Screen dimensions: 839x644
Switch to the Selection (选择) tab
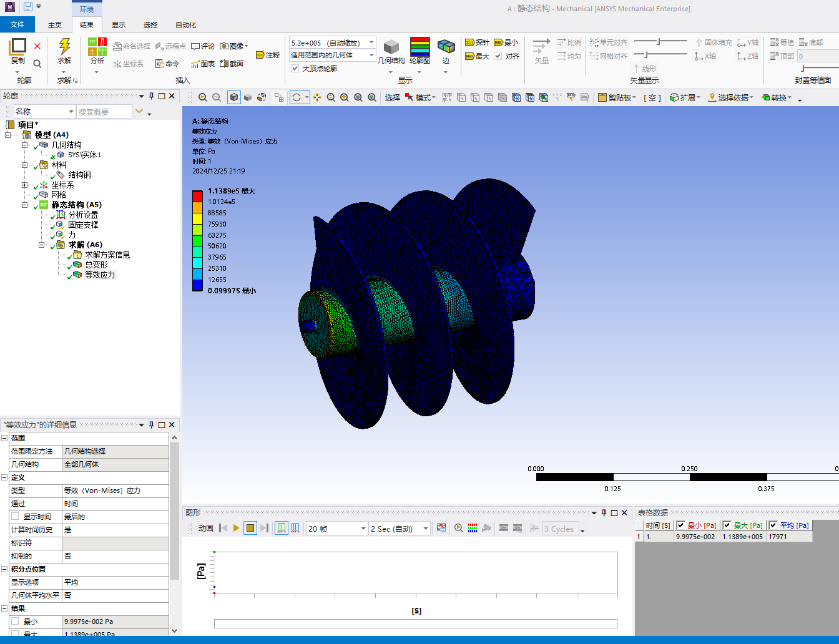150,25
